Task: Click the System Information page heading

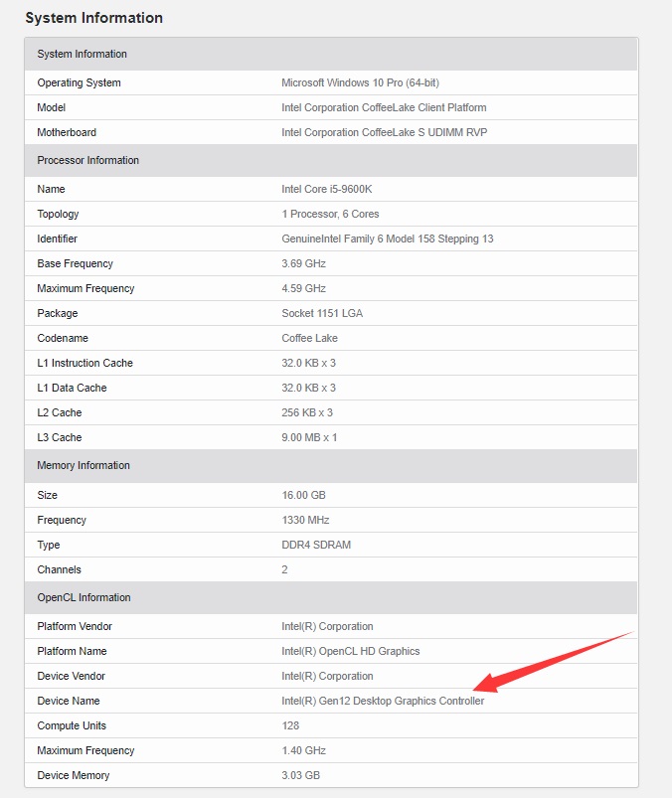Action: (x=94, y=18)
